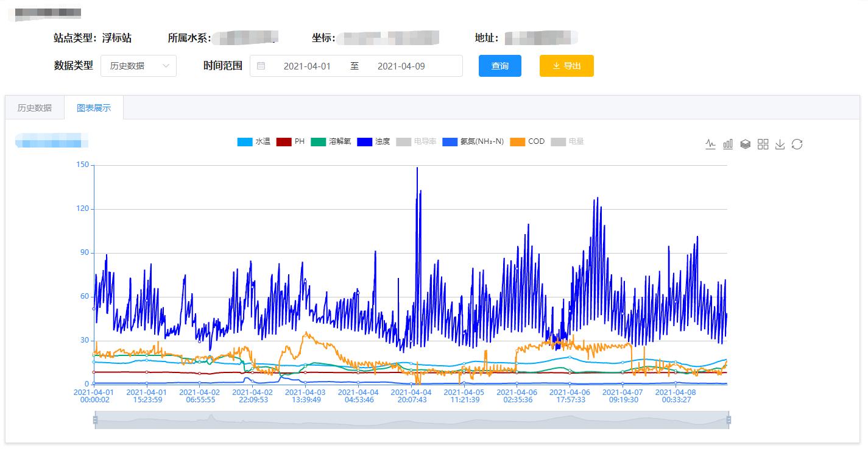The width and height of the screenshot is (868, 459).
Task: Click the chart restore refresh icon
Action: [797, 144]
